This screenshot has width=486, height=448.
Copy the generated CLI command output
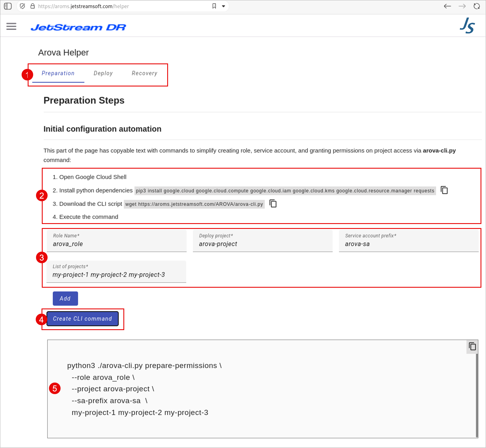click(472, 347)
